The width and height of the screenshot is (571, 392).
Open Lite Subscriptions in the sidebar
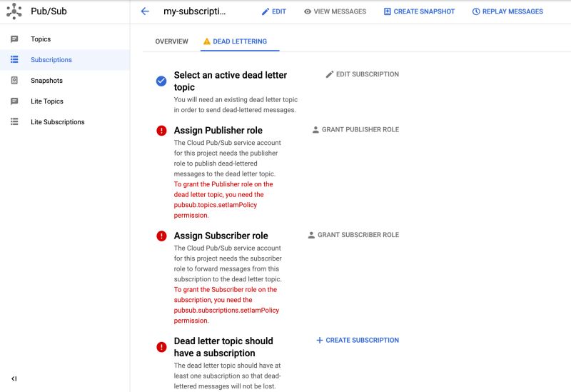[x=65, y=122]
